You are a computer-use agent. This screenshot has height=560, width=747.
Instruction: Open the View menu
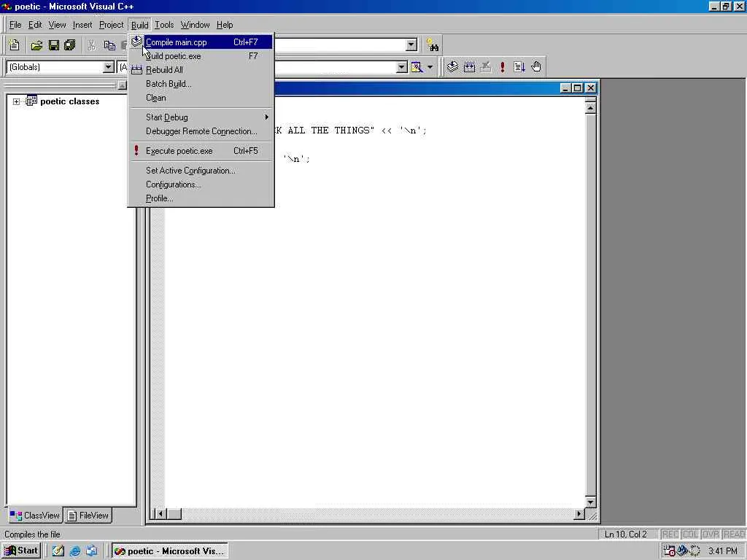click(x=57, y=25)
